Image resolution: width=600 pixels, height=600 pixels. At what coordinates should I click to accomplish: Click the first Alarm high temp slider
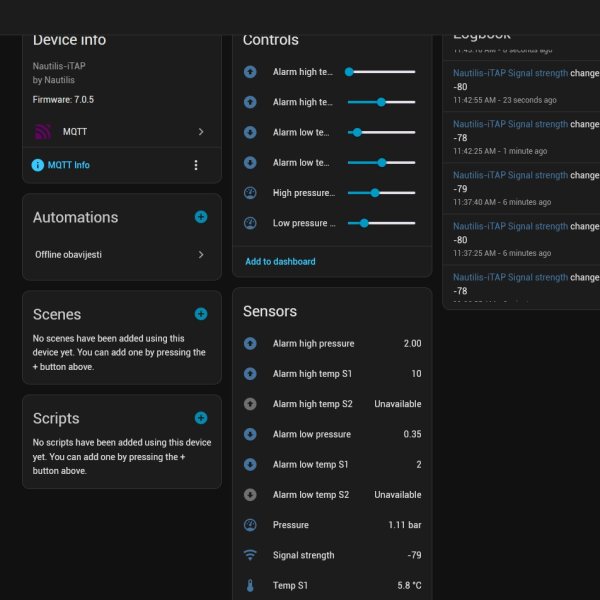pos(381,72)
